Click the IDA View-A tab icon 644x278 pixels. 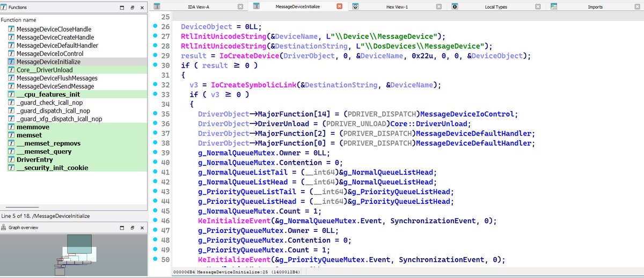(157, 6)
